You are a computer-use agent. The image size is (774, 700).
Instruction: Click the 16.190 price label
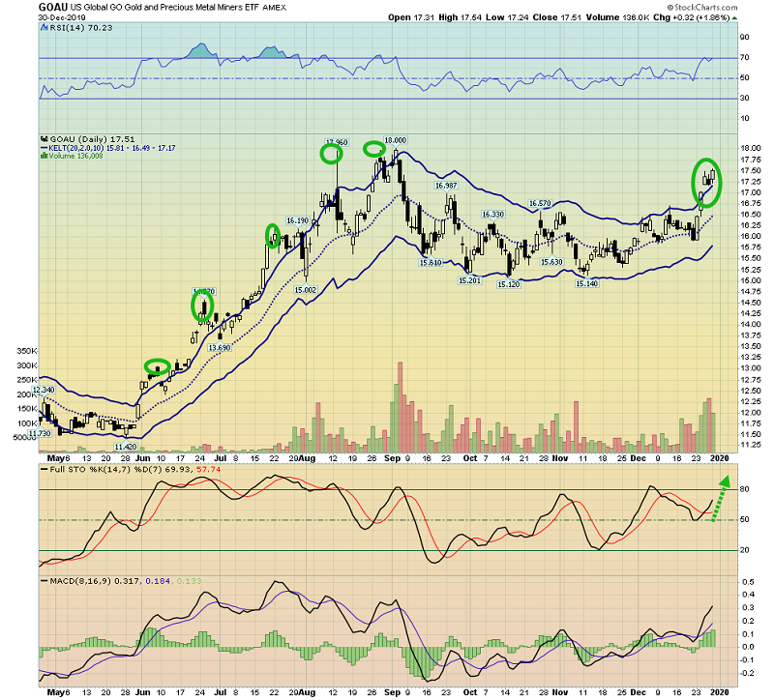click(298, 221)
